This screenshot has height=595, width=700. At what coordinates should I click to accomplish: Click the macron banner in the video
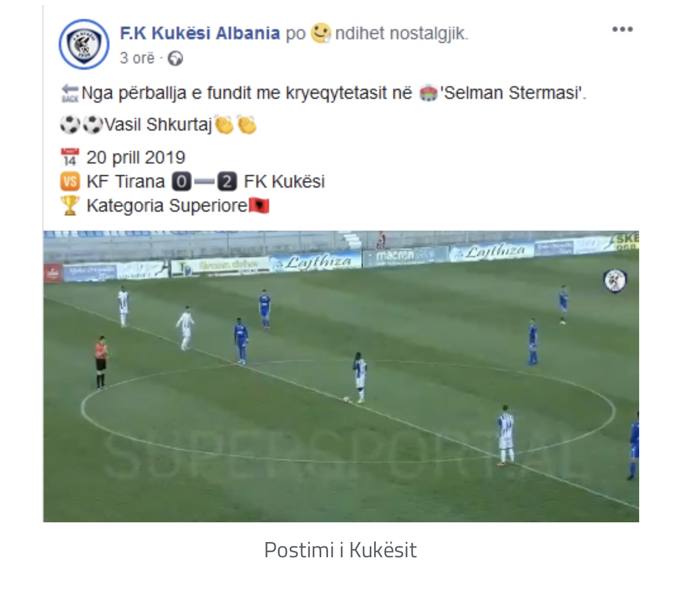[x=406, y=256]
